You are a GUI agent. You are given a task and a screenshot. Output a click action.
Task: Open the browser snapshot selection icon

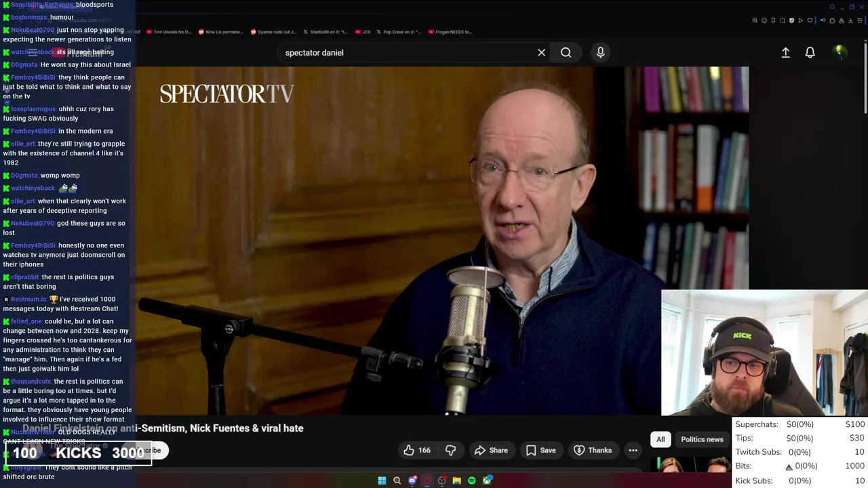tap(783, 20)
